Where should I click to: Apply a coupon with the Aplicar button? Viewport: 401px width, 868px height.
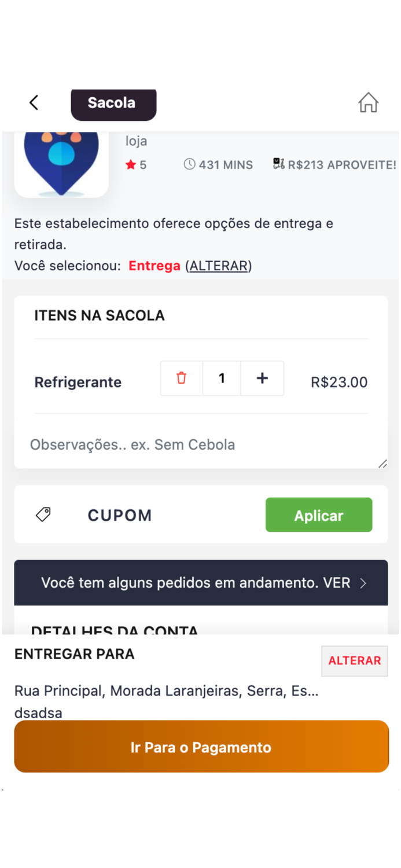(x=318, y=514)
